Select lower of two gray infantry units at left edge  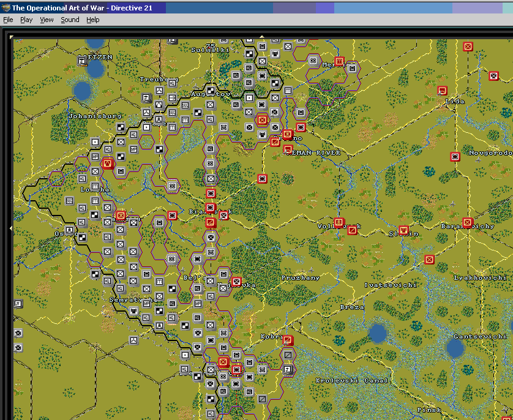click(x=18, y=347)
